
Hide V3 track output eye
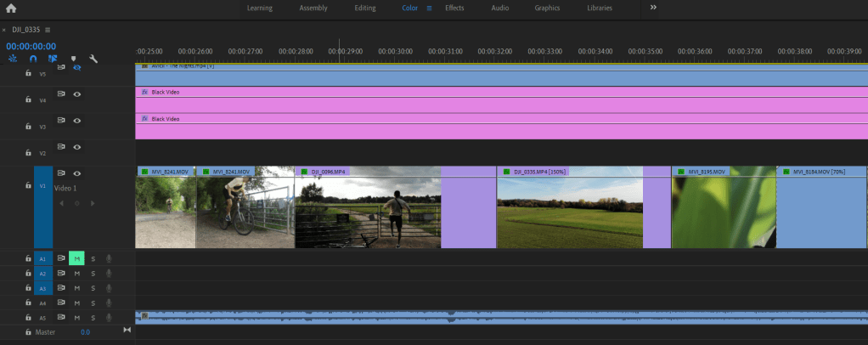point(77,120)
